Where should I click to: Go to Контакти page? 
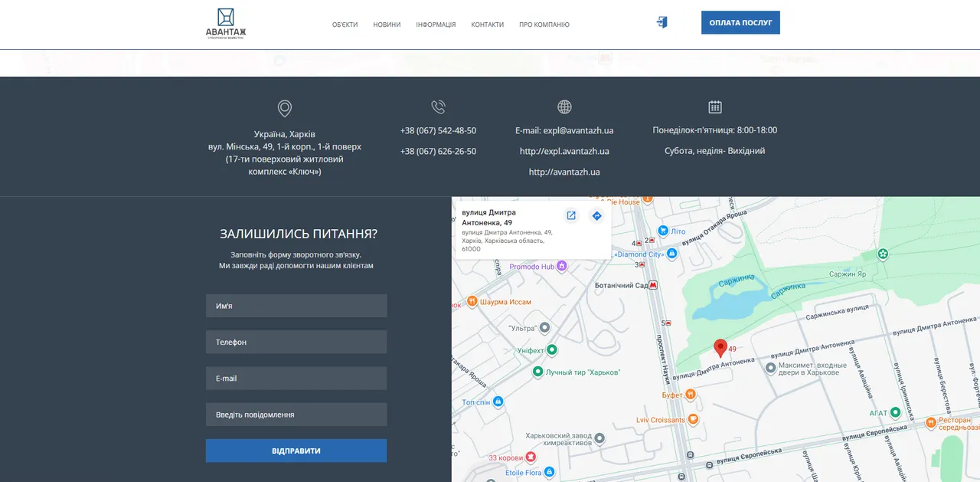(x=488, y=25)
